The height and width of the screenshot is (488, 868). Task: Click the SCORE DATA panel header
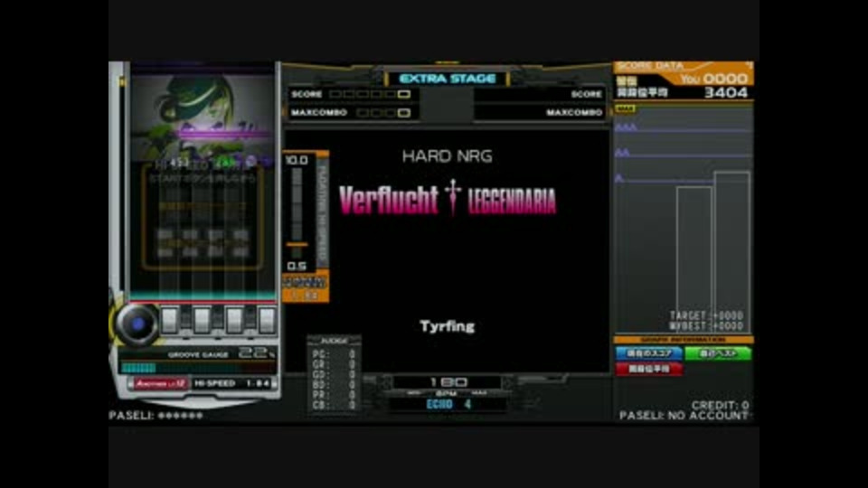pyautogui.click(x=683, y=66)
